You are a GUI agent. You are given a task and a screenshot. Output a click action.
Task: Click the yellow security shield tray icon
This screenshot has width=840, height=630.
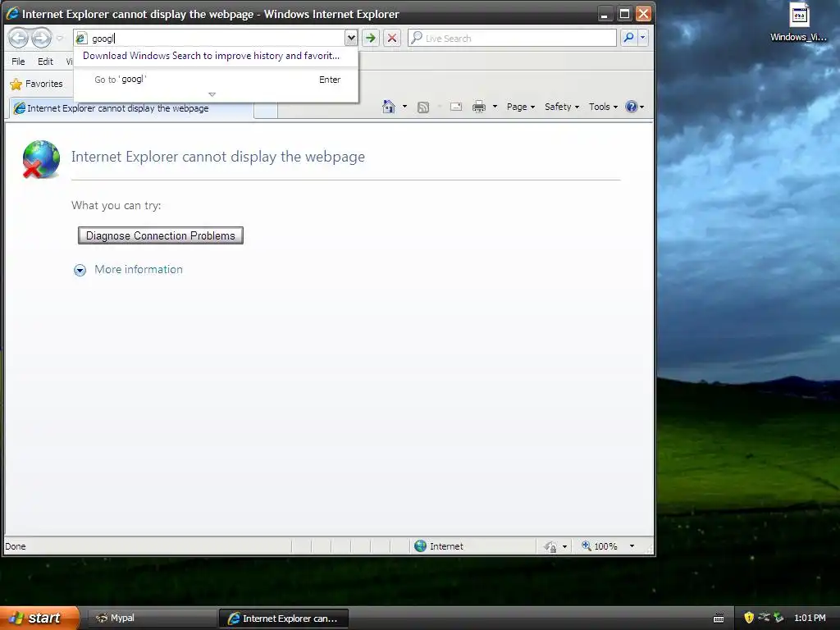click(749, 618)
